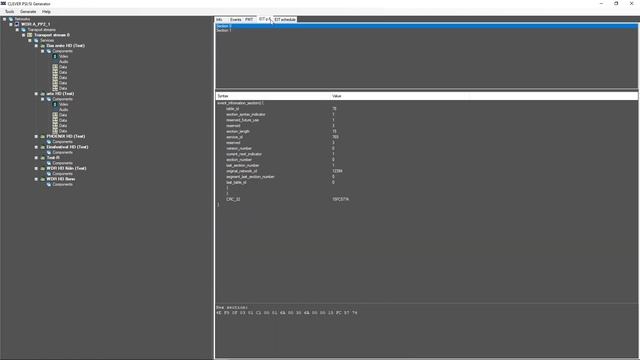Switch to the Info tab
The image size is (640, 360).
coord(220,20)
